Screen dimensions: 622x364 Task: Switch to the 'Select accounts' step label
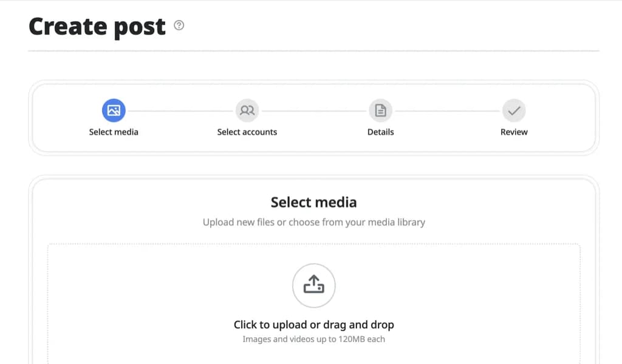point(247,132)
